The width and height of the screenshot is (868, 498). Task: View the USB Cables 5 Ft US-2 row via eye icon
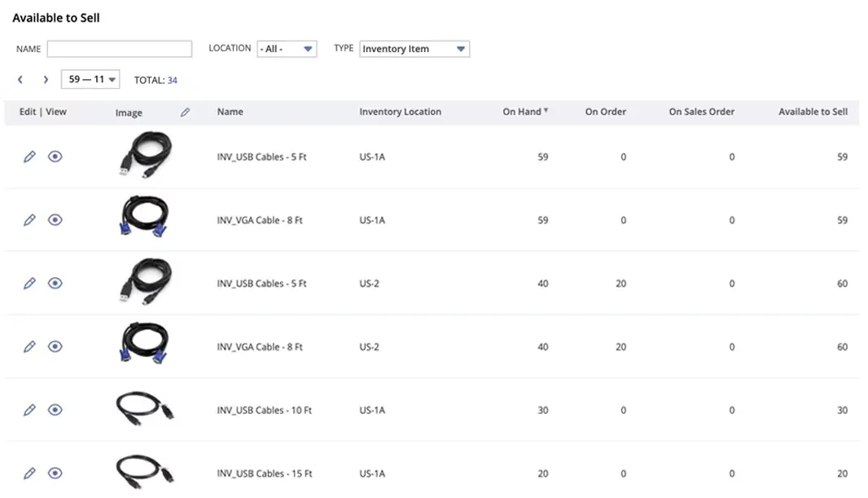[x=55, y=284]
